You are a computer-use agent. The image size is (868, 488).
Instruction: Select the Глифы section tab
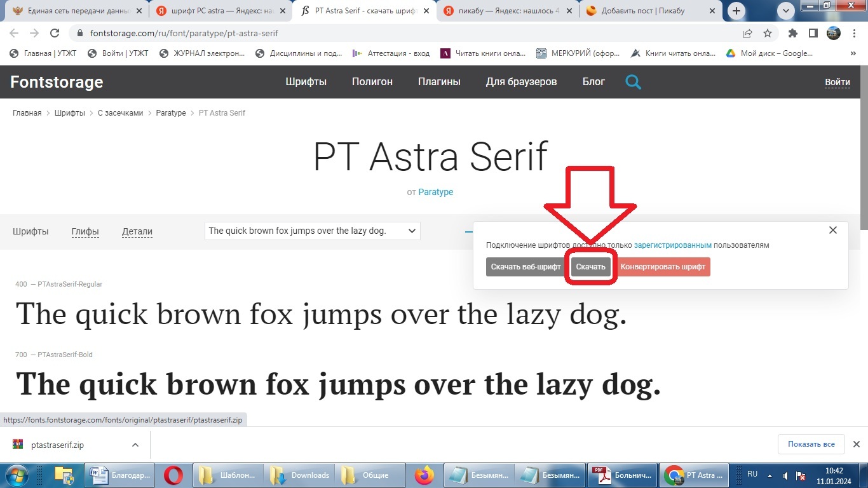(85, 231)
